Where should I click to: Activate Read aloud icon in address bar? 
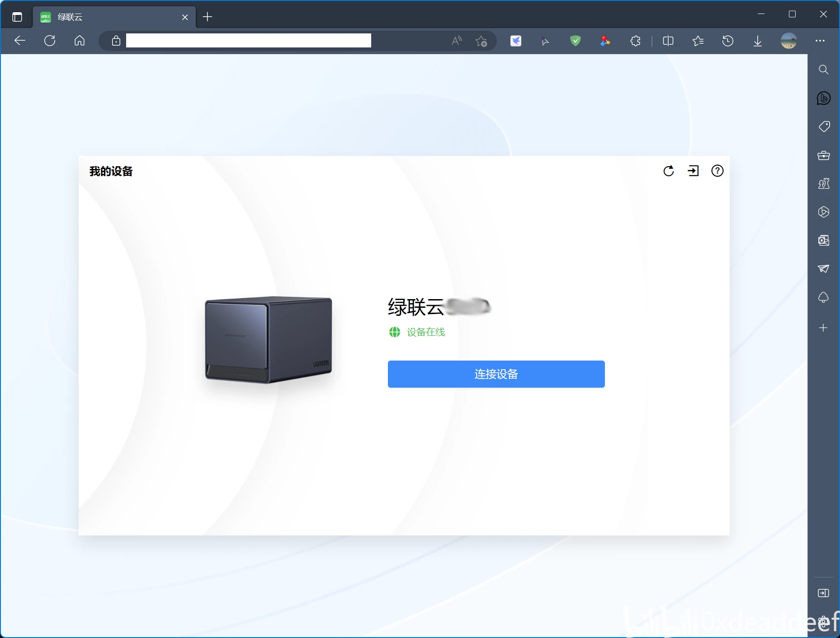pyautogui.click(x=457, y=41)
